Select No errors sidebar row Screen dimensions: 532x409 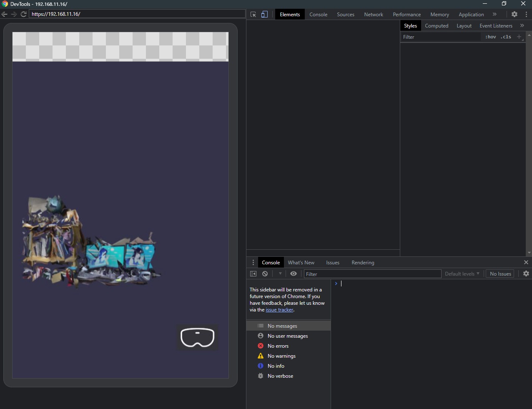coord(289,346)
